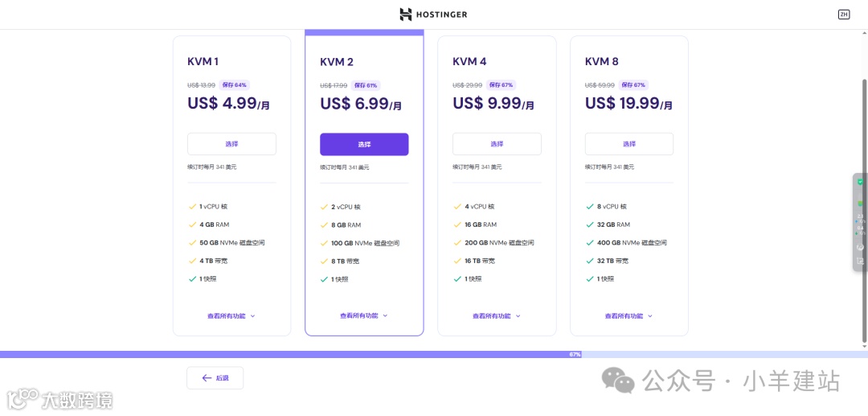Click checkmark beside KVM 2's 8 GB RAM
The width and height of the screenshot is (868, 416).
point(325,224)
